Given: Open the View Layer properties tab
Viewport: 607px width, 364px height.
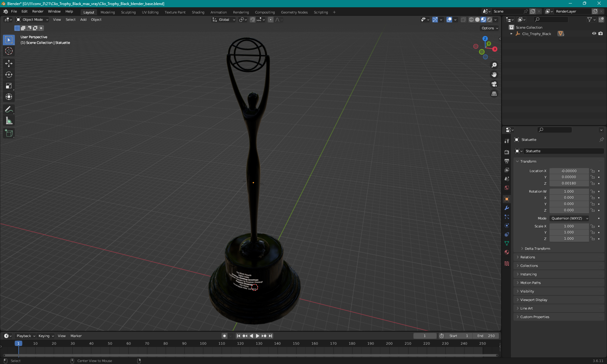Looking at the screenshot, I should tap(507, 170).
